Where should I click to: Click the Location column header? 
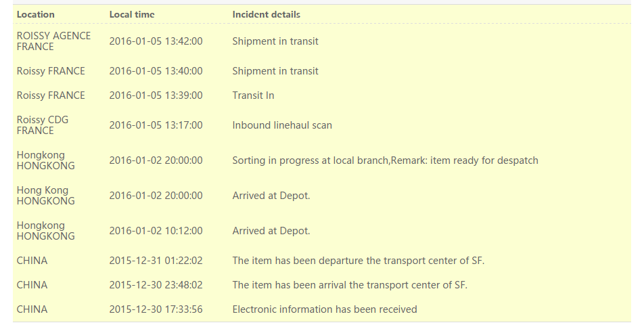click(36, 14)
